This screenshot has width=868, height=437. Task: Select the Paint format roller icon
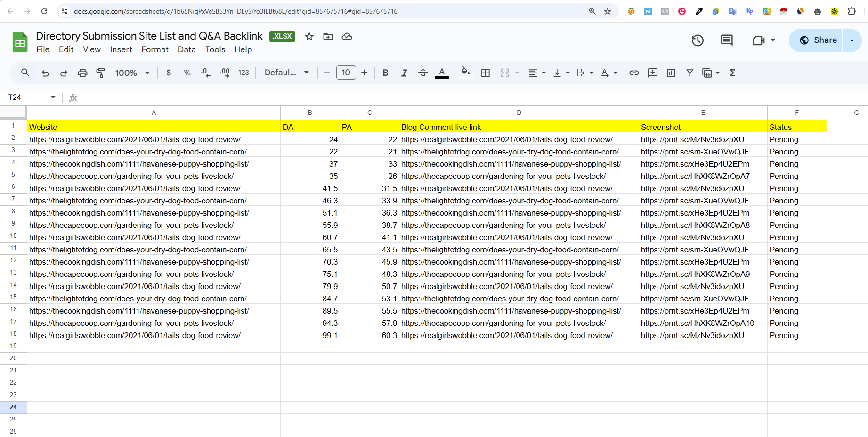pyautogui.click(x=100, y=73)
